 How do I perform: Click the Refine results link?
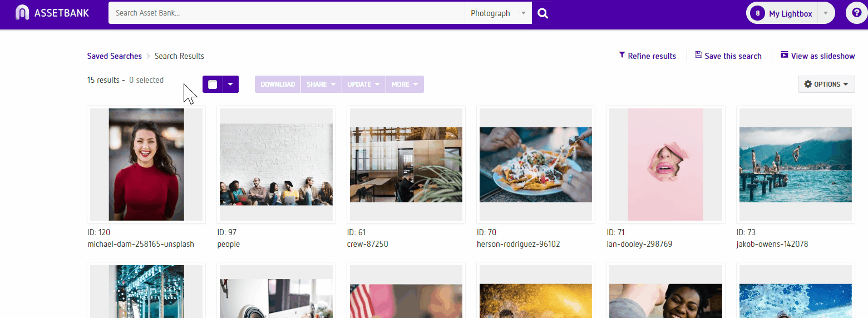click(652, 56)
